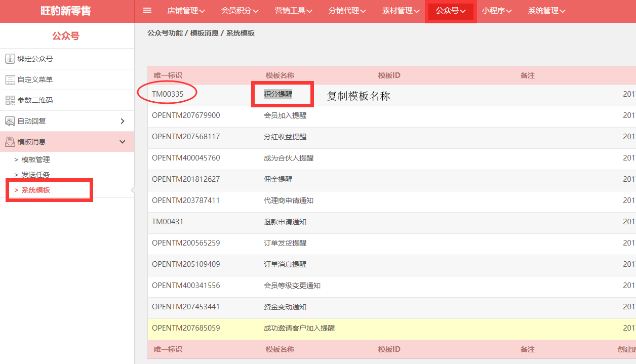Expand the 自动回复 submenu arrow
Viewport: 636px width, 364px height.
122,121
